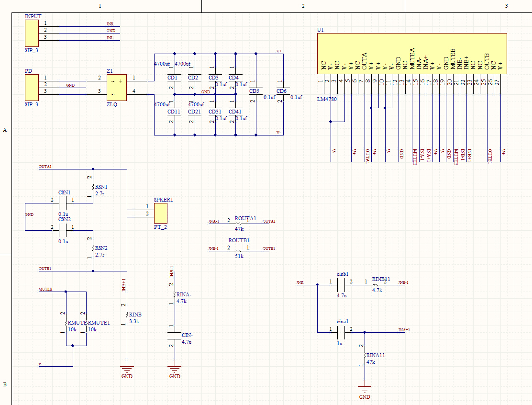Click the GND power symbol under RINA11
This screenshot has width=532, height=405.
point(365,390)
